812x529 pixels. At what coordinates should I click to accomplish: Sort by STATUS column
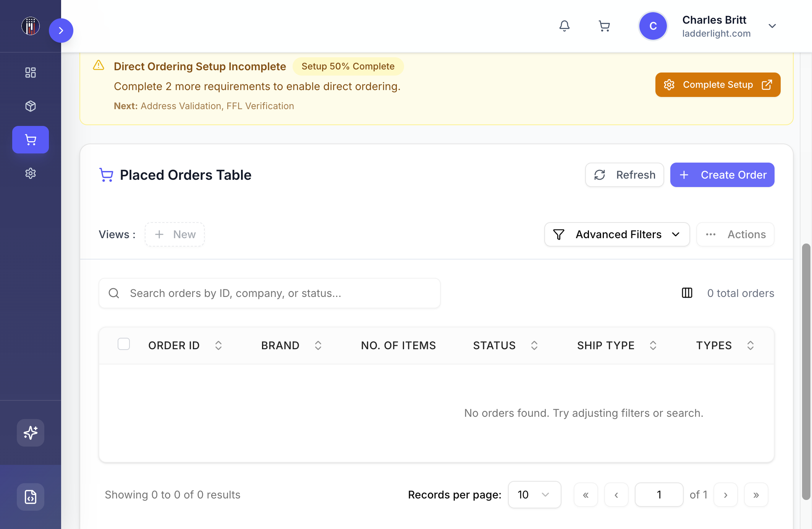[534, 345]
